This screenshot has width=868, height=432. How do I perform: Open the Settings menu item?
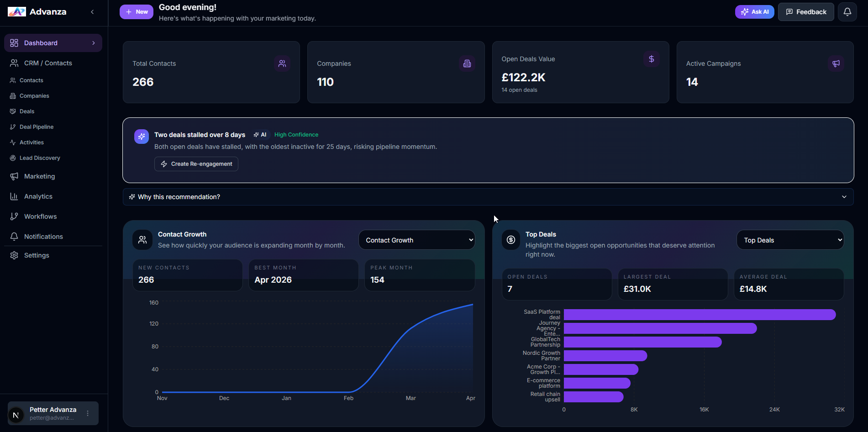click(x=37, y=255)
